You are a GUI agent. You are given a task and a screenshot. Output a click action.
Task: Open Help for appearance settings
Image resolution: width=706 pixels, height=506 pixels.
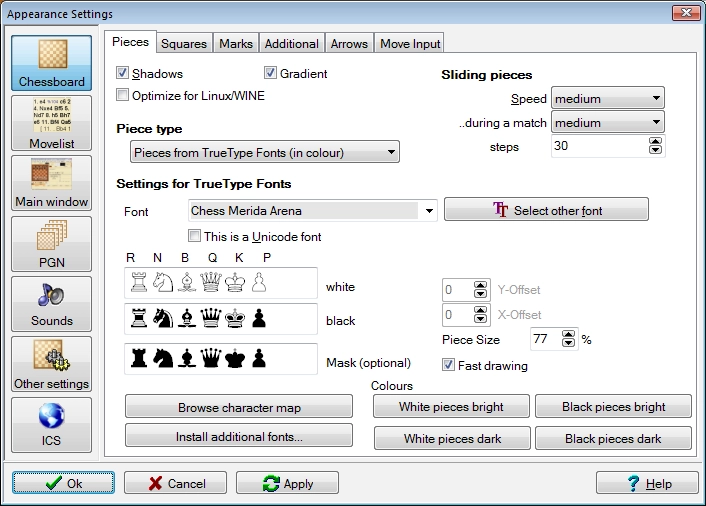pyautogui.click(x=647, y=483)
